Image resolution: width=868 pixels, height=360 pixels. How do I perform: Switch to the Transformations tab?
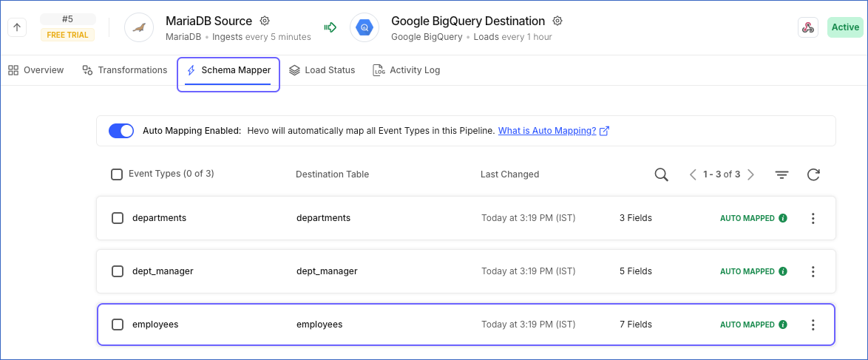point(124,70)
